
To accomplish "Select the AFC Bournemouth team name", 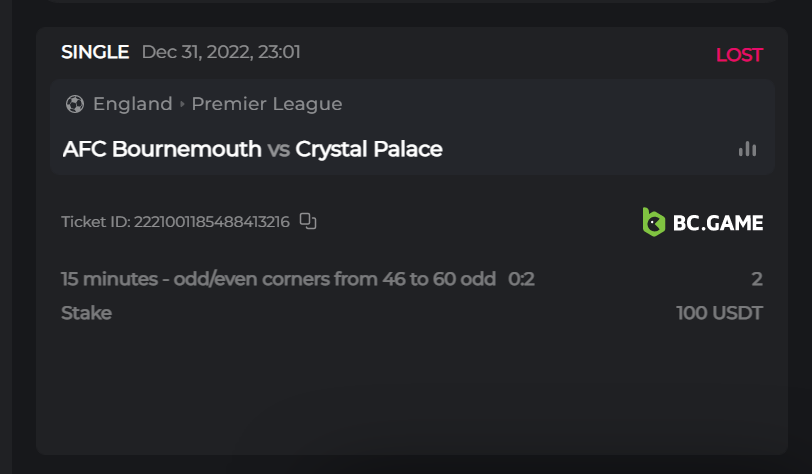I will pos(162,149).
